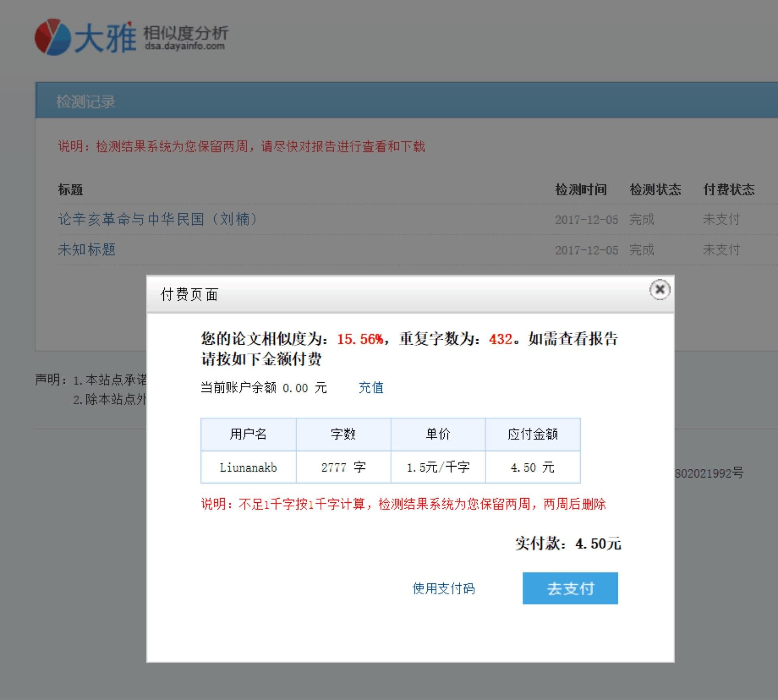Close the 付费页面 payment dialog

pyautogui.click(x=660, y=290)
